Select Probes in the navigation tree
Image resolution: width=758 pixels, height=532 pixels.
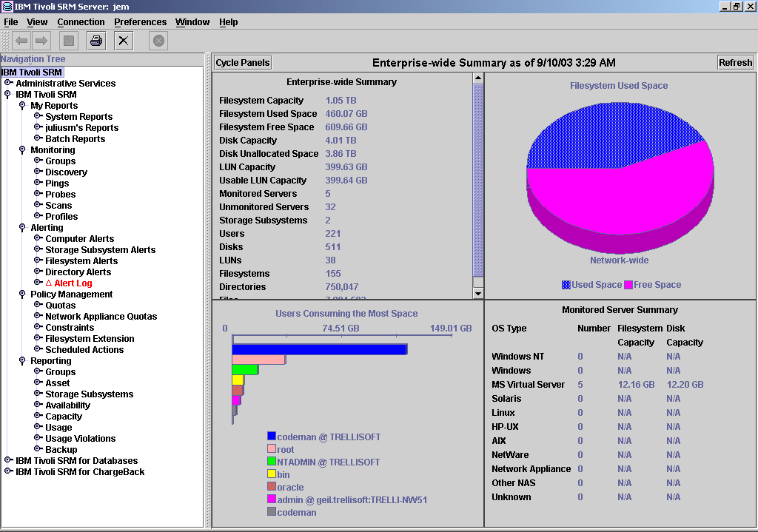(61, 195)
